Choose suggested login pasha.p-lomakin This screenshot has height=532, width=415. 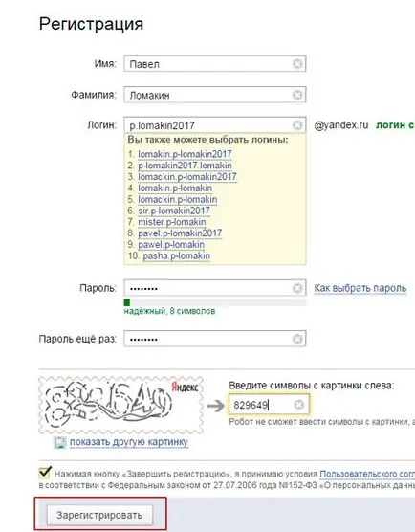pos(176,255)
